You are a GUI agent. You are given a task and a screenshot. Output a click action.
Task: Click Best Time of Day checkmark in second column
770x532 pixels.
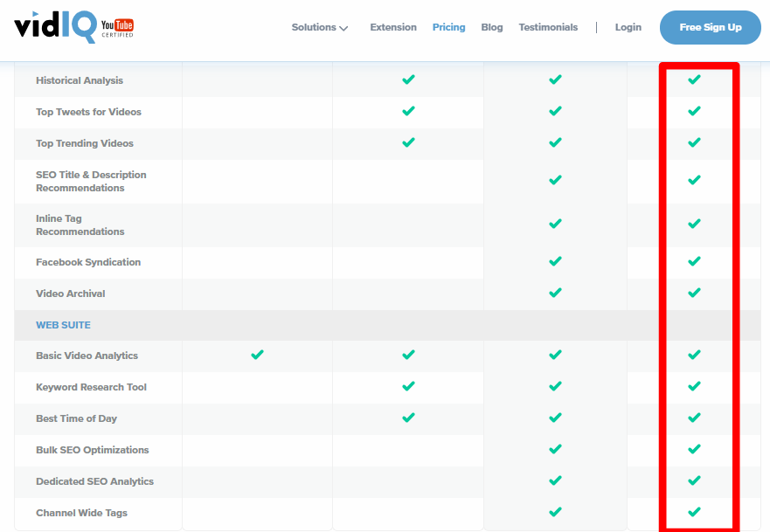point(408,418)
